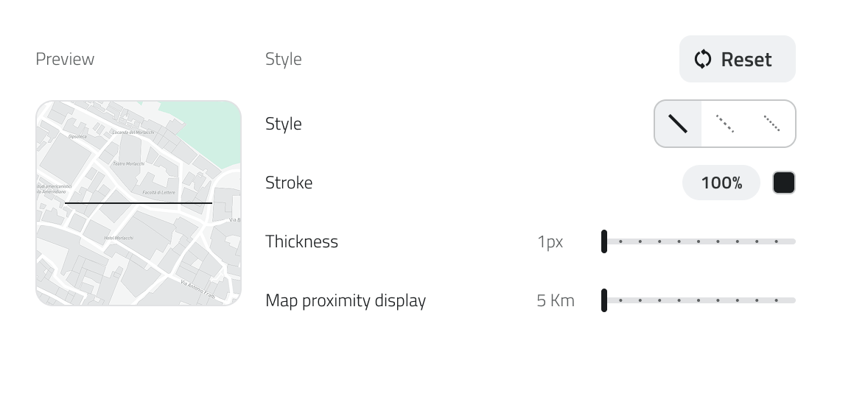This screenshot has width=868, height=399.
Task: Click Hotel Morlacchi label on the map
Action: click(x=119, y=238)
